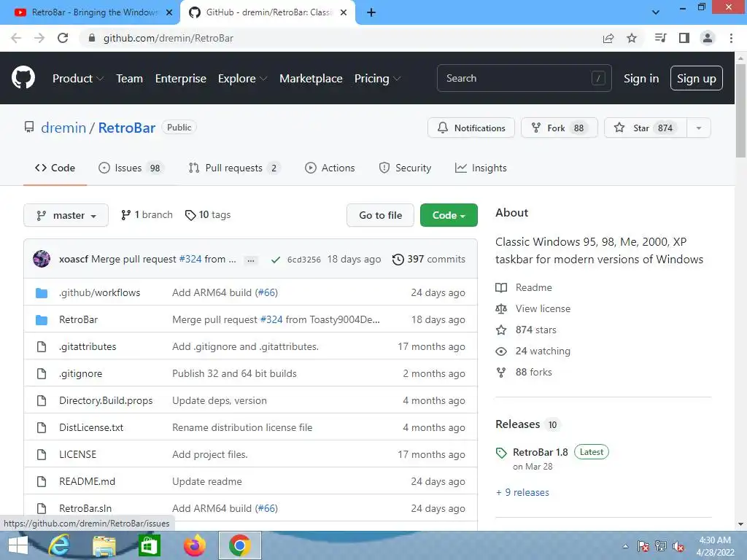747x560 pixels.
Task: Expand commit message ellipsis button
Action: tap(251, 260)
